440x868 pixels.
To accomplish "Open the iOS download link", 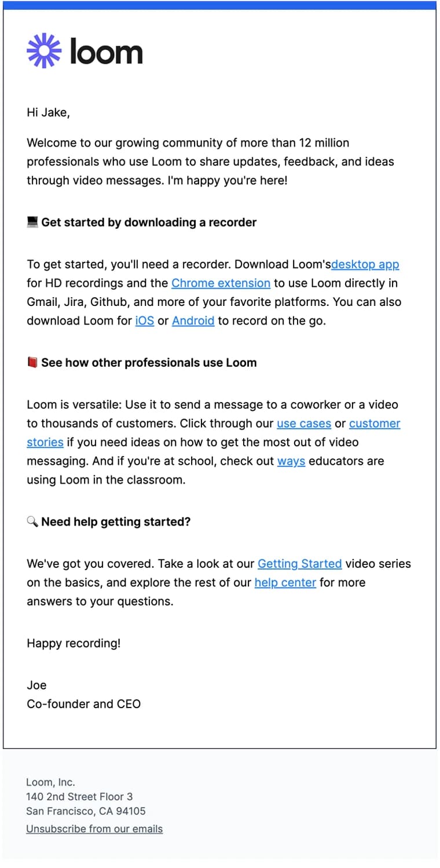I will [x=145, y=320].
